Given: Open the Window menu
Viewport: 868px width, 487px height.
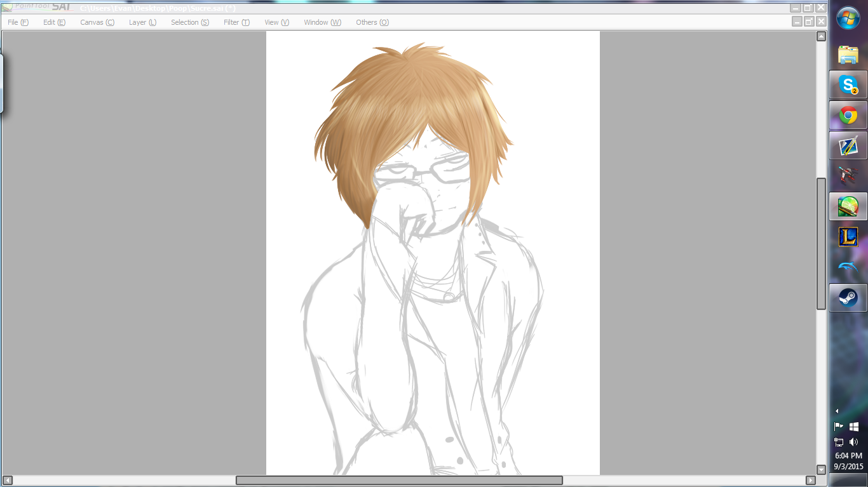Looking at the screenshot, I should (322, 22).
